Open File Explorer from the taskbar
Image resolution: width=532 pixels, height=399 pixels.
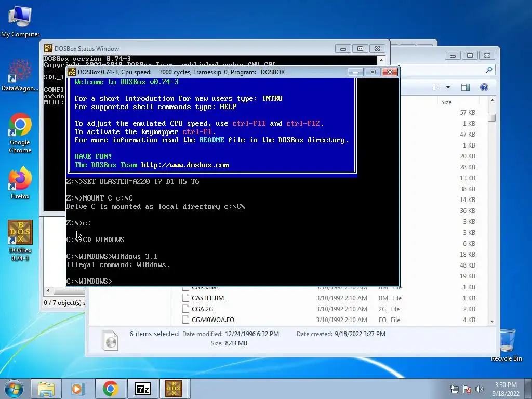[46, 389]
